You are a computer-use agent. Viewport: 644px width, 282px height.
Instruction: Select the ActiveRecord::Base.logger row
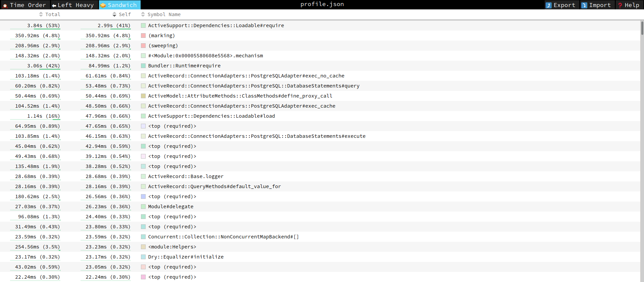(x=186, y=176)
